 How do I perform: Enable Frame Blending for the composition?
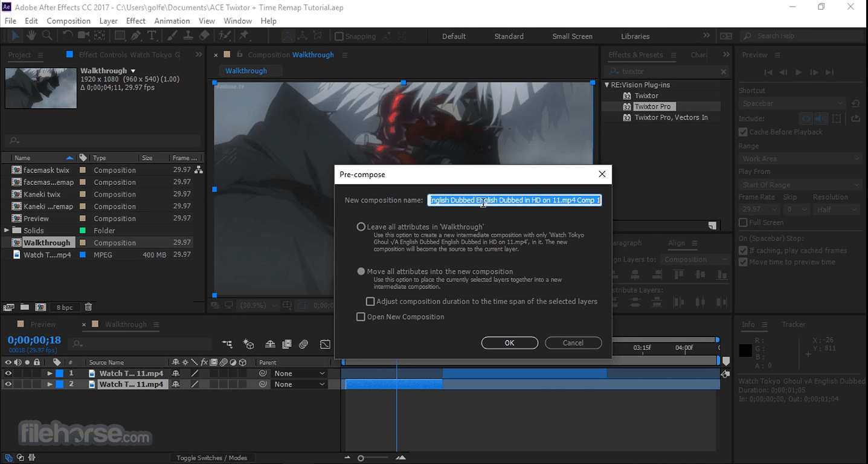pos(287,344)
